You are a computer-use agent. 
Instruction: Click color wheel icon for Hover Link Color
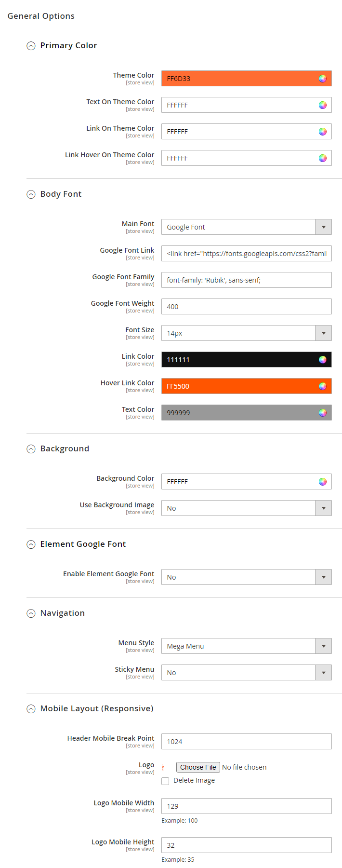[323, 386]
